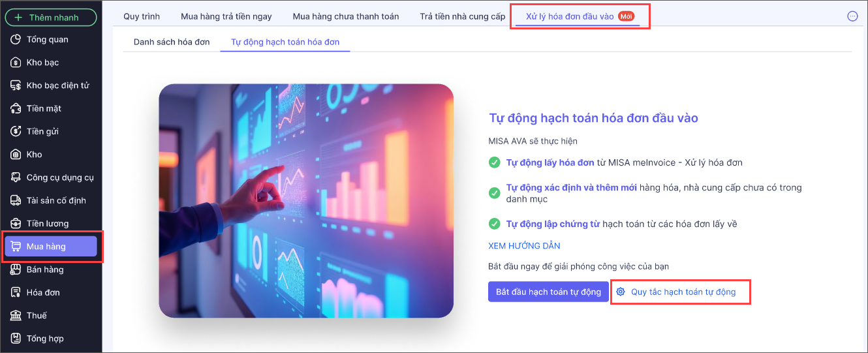Click the Tiền mặt sidebar icon
Image resolution: width=868 pixels, height=353 pixels.
tap(16, 108)
